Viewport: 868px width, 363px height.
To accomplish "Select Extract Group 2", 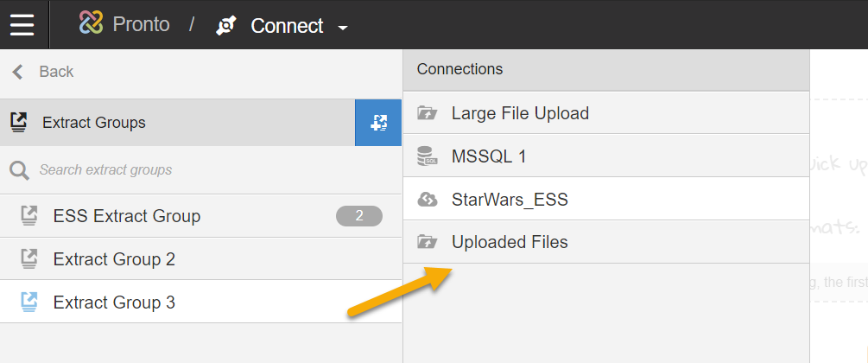I will click(201, 258).
